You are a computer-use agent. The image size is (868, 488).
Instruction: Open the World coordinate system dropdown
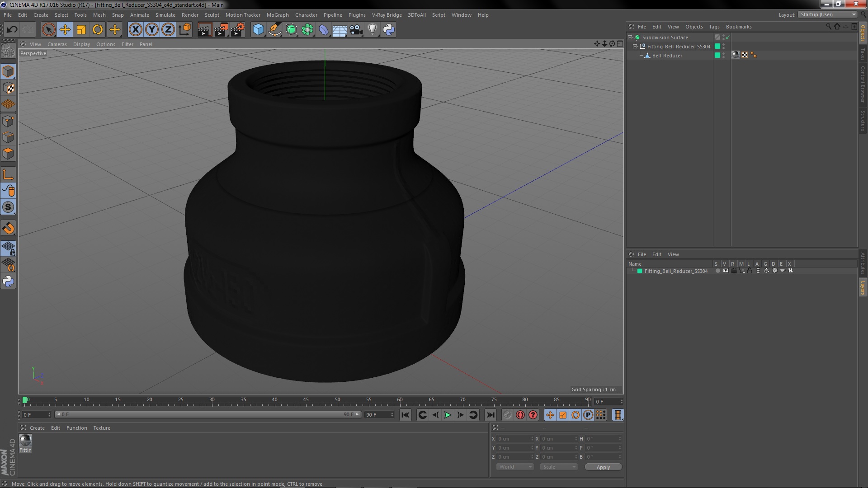515,467
